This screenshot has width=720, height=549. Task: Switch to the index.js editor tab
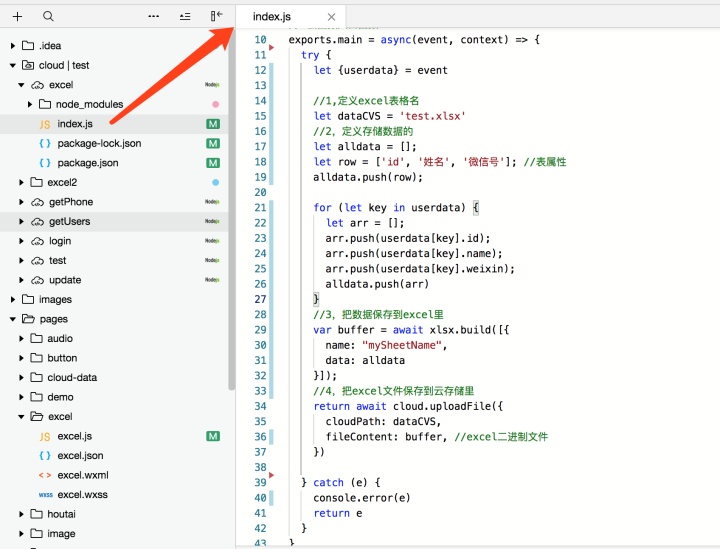(x=271, y=17)
